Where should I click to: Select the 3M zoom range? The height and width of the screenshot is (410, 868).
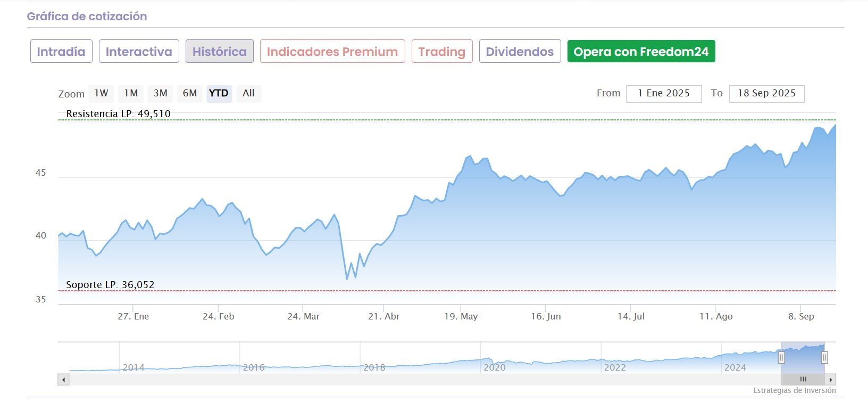pos(160,93)
